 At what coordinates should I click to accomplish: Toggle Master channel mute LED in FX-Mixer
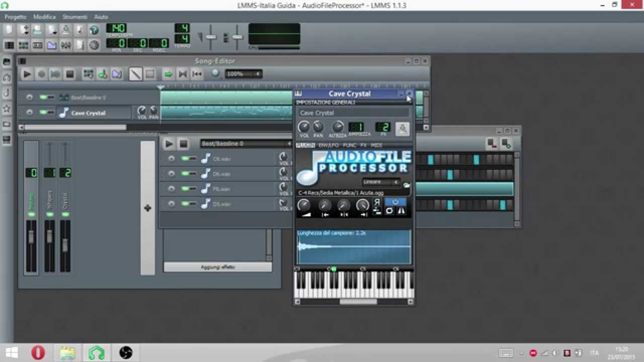pyautogui.click(x=31, y=214)
